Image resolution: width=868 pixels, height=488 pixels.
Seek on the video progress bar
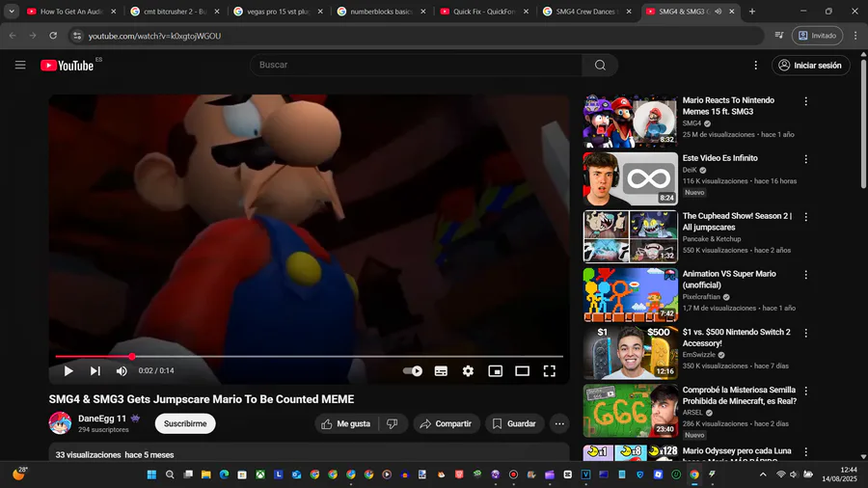309,356
